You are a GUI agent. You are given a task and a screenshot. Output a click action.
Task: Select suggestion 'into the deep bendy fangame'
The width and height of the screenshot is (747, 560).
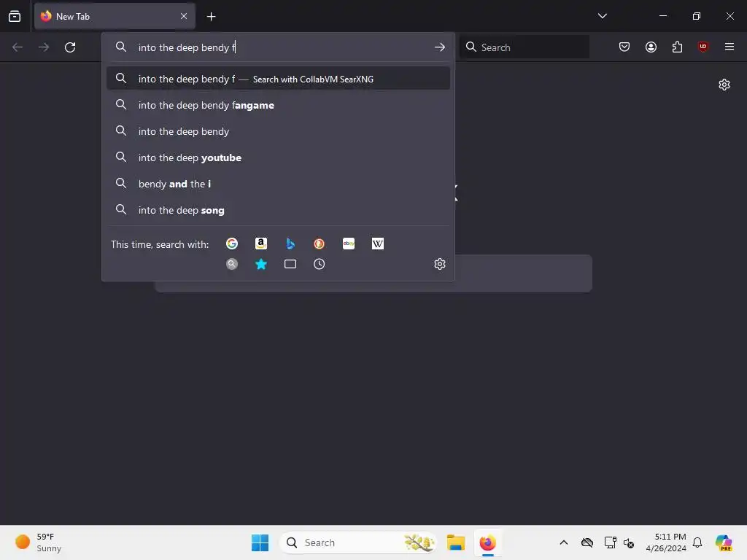pos(278,105)
